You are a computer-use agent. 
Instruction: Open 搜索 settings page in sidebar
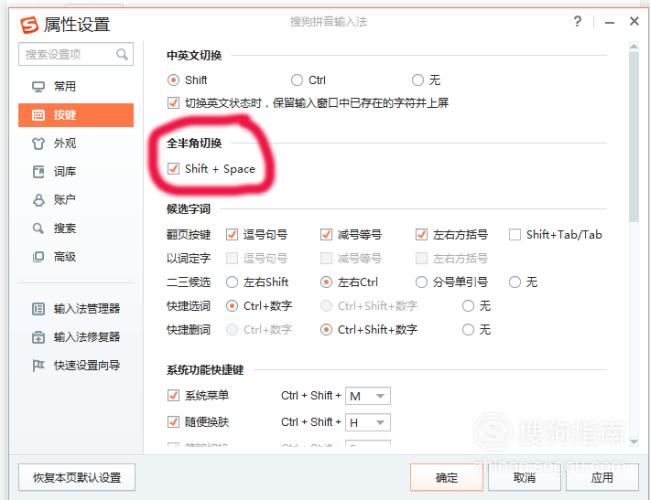(76, 228)
